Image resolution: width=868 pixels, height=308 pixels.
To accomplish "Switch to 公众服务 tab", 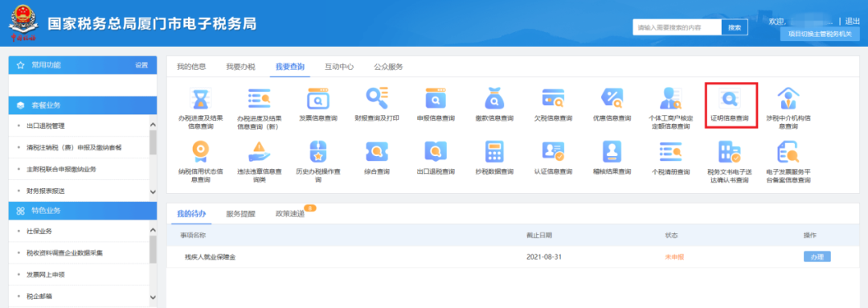I will (388, 67).
